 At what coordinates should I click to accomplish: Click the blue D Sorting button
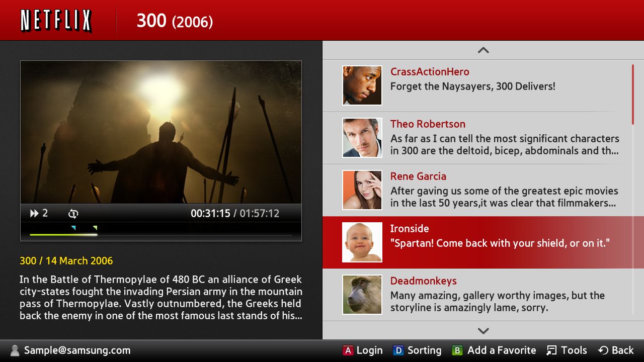click(x=417, y=350)
